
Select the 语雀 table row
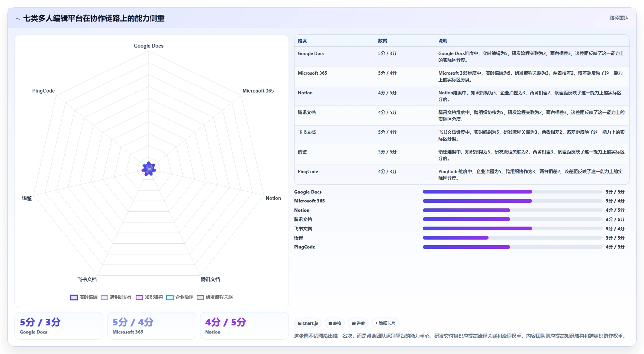(461, 155)
